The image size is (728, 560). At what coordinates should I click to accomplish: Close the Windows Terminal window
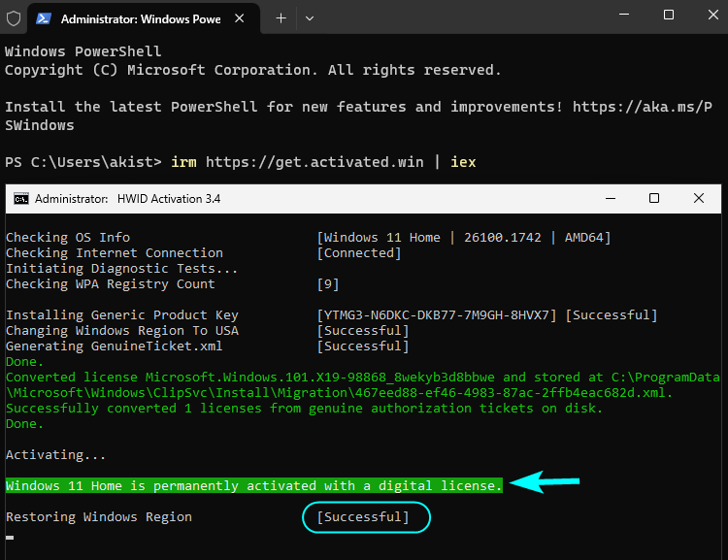pos(713,15)
